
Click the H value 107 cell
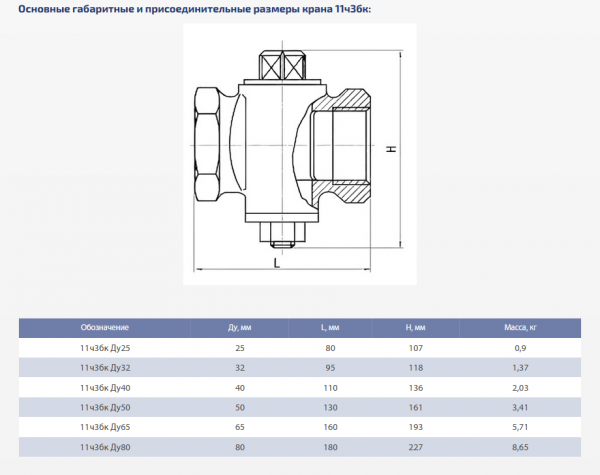point(416,347)
